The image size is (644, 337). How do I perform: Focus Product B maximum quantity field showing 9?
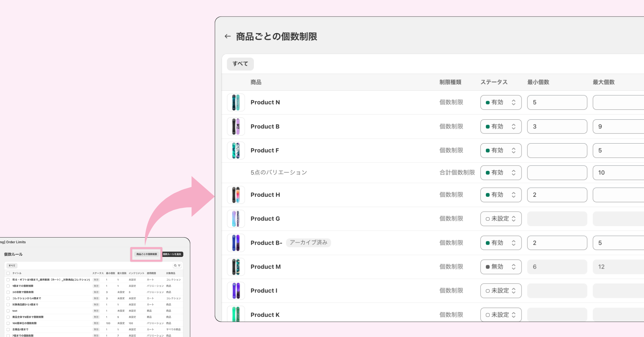click(x=618, y=127)
